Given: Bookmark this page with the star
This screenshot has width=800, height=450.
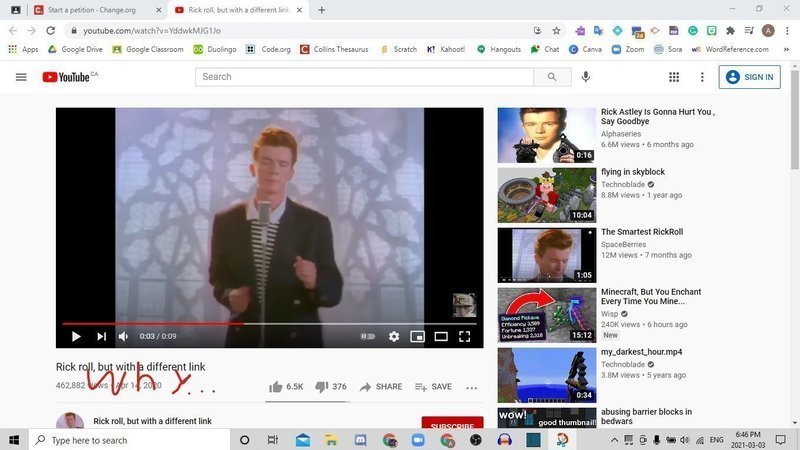Looking at the screenshot, I should (556, 31).
